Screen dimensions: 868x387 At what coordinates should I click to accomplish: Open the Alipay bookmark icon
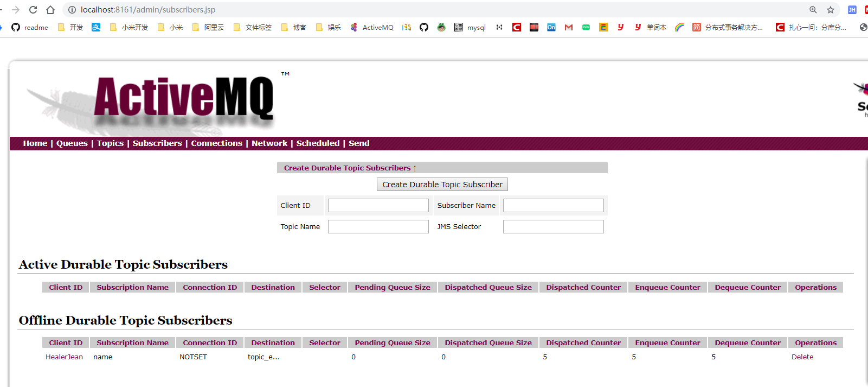96,27
